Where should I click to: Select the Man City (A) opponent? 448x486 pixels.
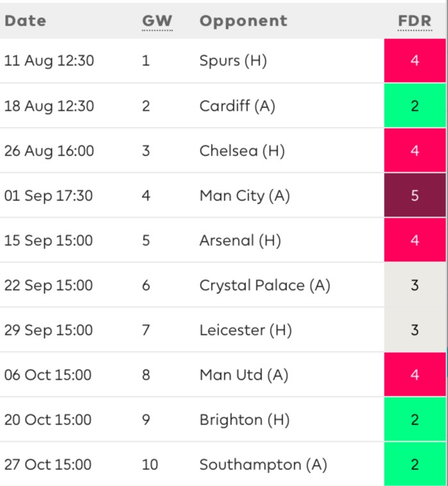point(245,196)
